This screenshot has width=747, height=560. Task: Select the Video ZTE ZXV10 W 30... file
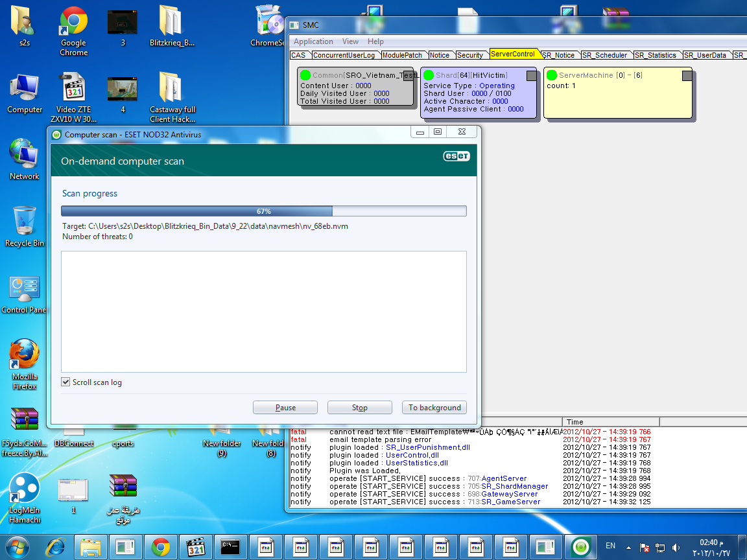(x=73, y=98)
